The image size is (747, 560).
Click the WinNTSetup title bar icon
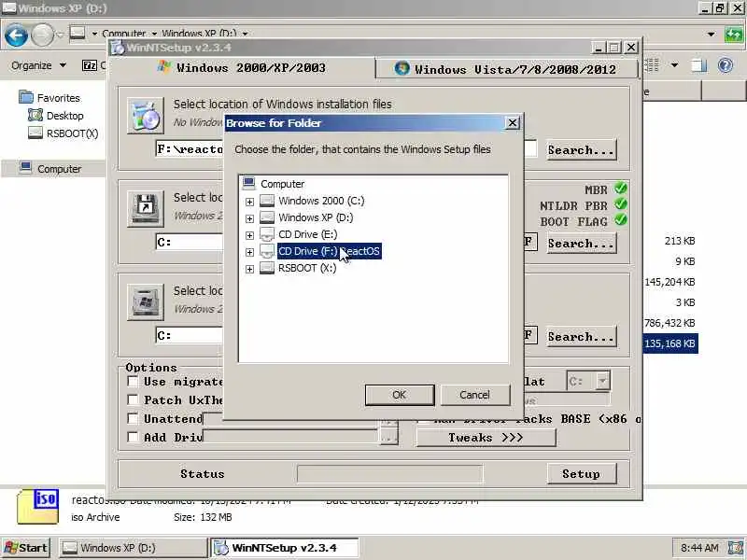pos(118,48)
